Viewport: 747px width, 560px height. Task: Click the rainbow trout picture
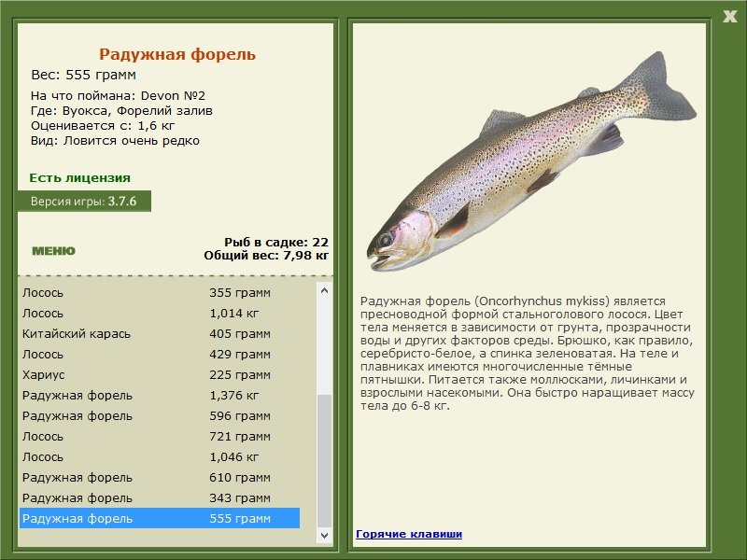531,161
